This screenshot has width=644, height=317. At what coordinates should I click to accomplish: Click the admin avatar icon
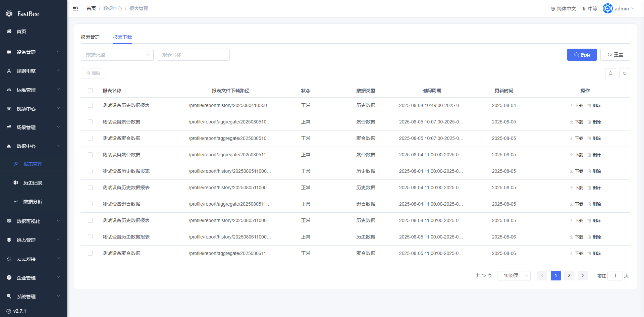point(607,8)
